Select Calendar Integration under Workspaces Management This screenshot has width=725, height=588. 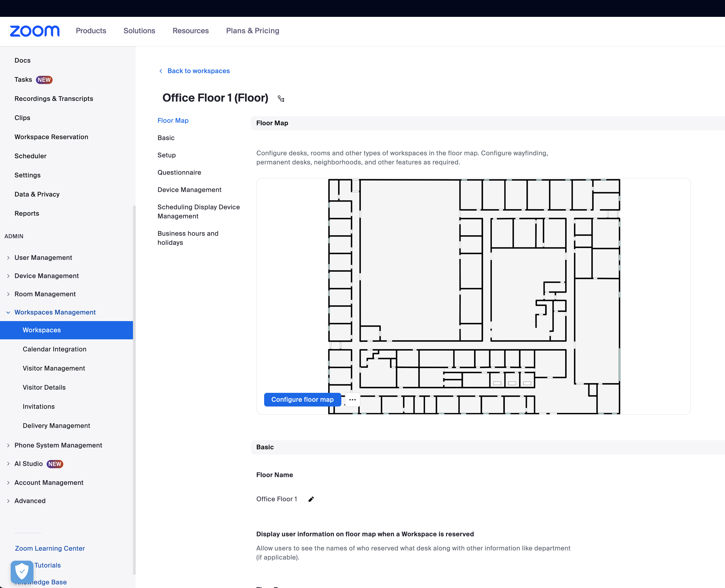coord(54,349)
